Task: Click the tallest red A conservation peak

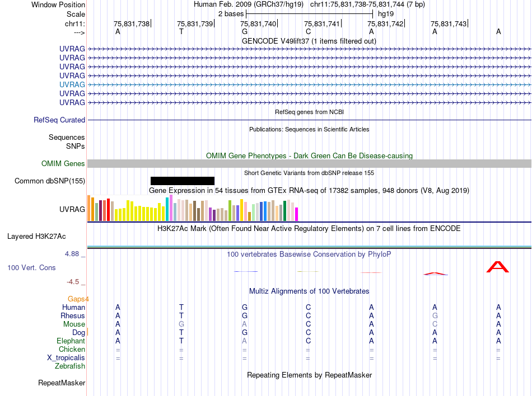Action: pos(497,267)
